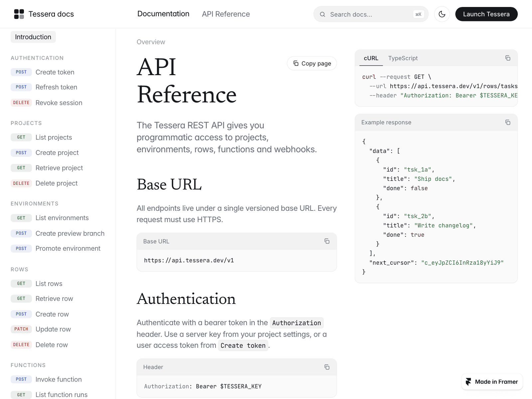Click the https://api.tessera.dev/v1 code text
This screenshot has height=399, width=532.
189,260
